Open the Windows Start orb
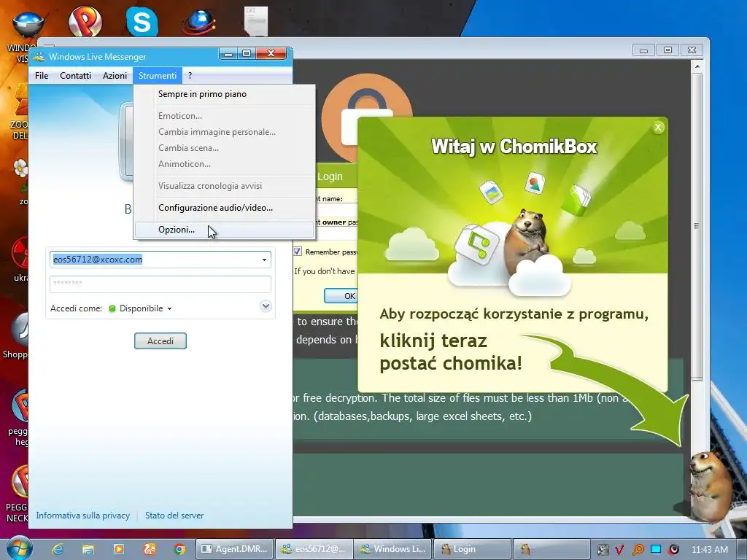This screenshot has height=560, width=747. [19, 548]
